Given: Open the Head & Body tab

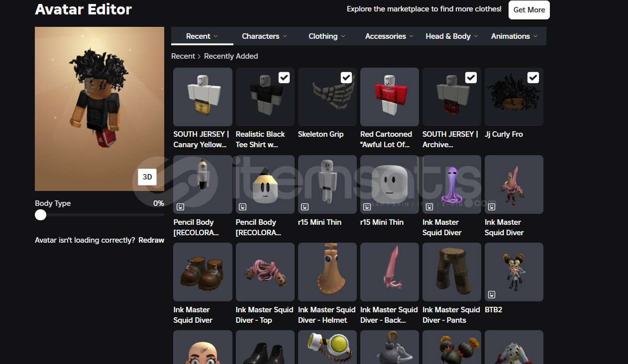Looking at the screenshot, I should click(x=452, y=36).
